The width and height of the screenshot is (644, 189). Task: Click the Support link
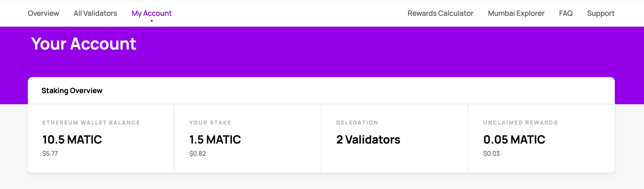[601, 13]
